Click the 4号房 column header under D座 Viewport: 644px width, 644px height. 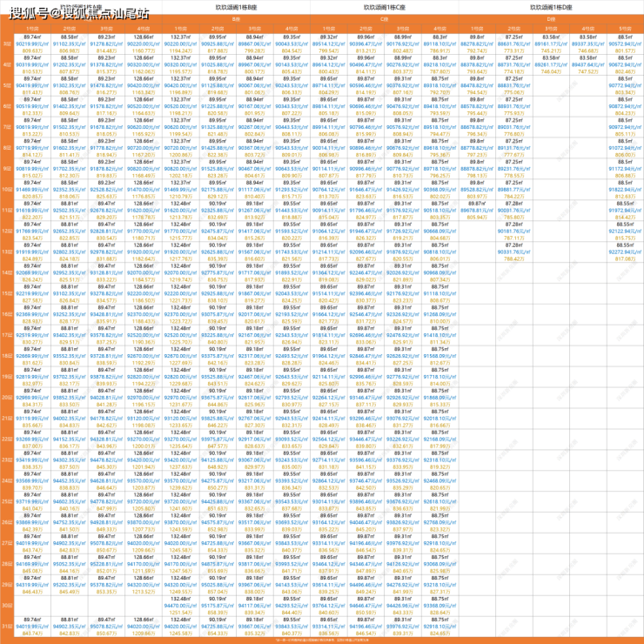(x=588, y=28)
